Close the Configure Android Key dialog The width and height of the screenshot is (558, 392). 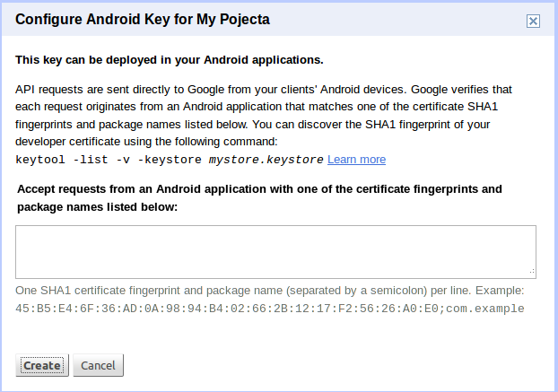(x=533, y=21)
